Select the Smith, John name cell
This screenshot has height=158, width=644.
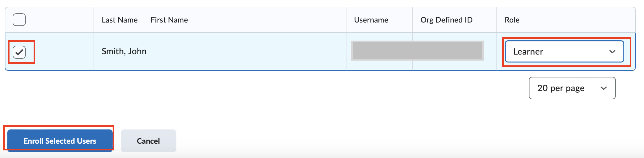click(x=124, y=51)
